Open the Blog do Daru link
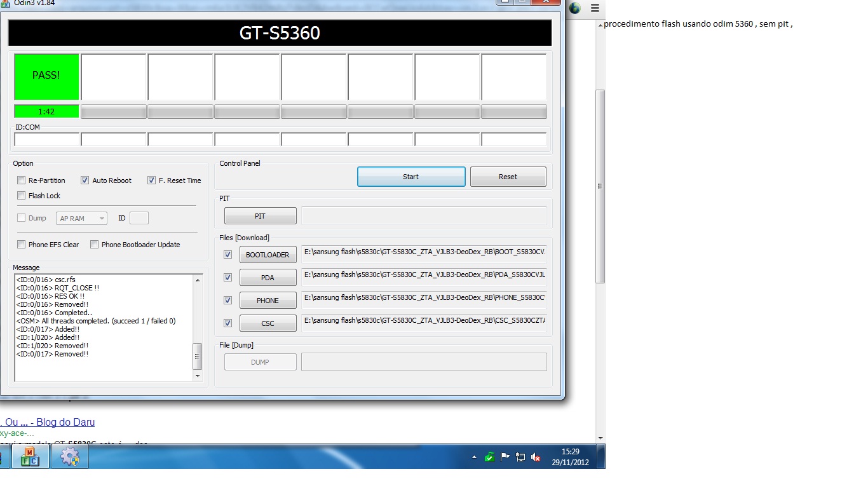Screen dimensions: 868x488 pos(47,422)
